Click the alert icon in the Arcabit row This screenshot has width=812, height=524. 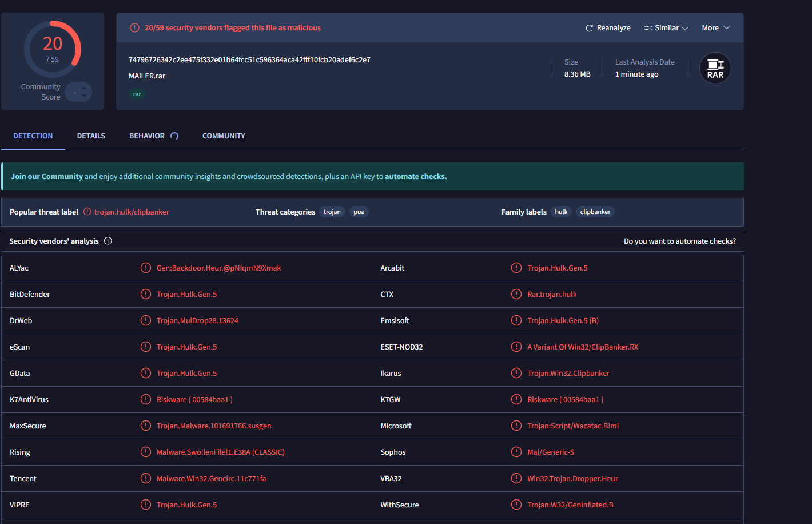click(x=516, y=268)
